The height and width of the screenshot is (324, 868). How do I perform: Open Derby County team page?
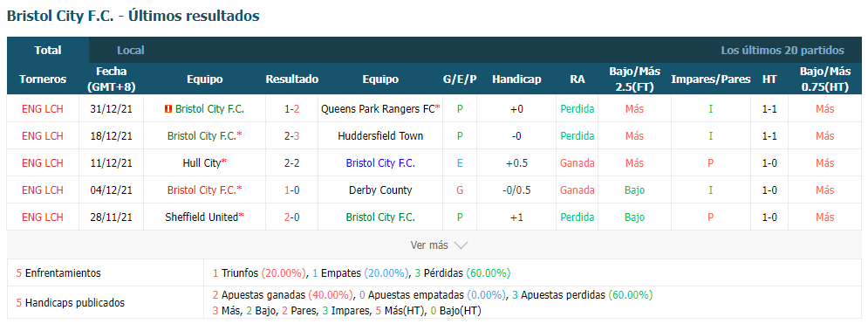click(x=380, y=190)
